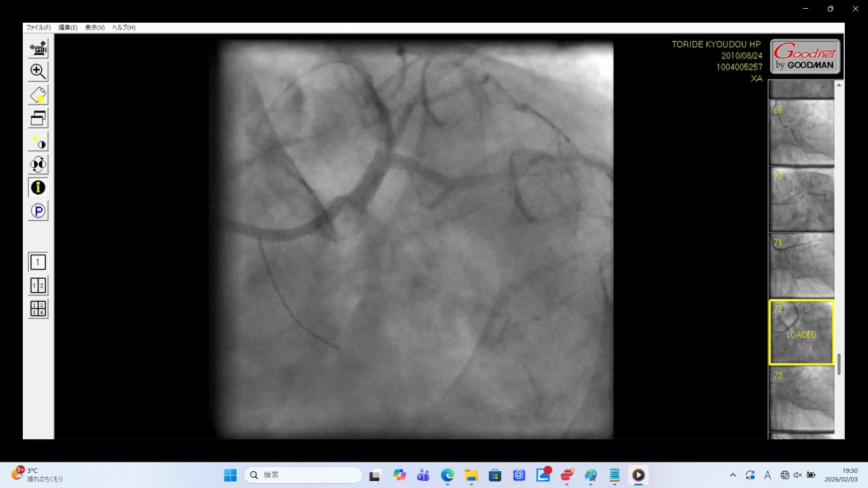Open the ヘルプ(H) menu
868x488 pixels.
[124, 28]
